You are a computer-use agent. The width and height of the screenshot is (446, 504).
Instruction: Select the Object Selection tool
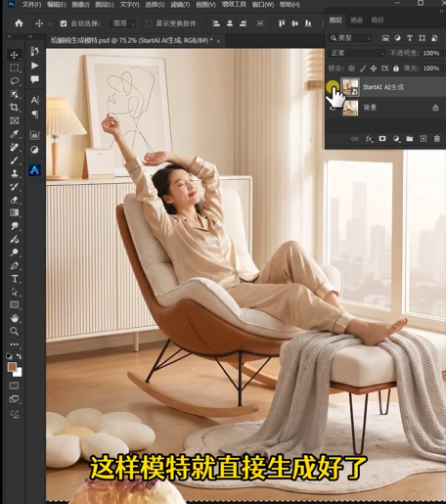[14, 94]
